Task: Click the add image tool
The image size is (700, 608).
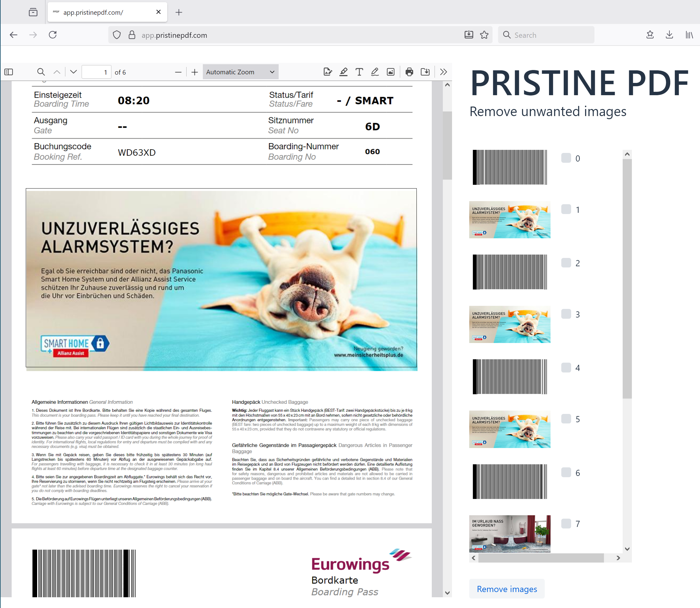Action: point(391,72)
